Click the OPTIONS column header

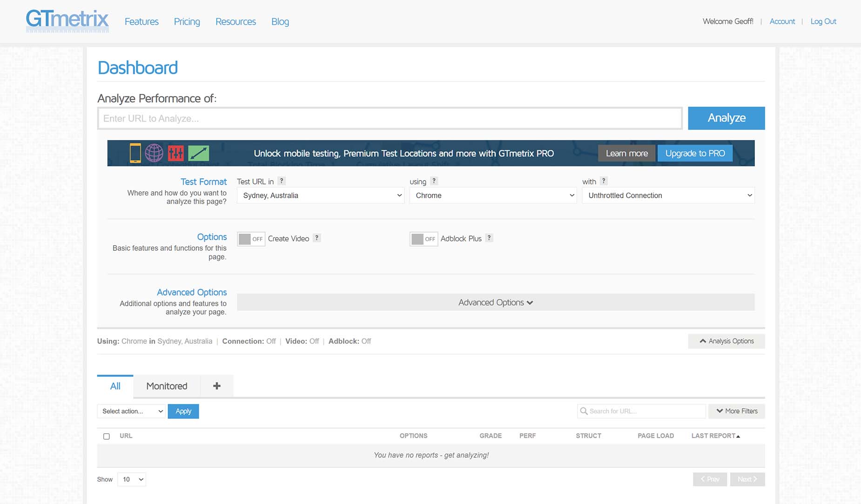[x=413, y=436]
